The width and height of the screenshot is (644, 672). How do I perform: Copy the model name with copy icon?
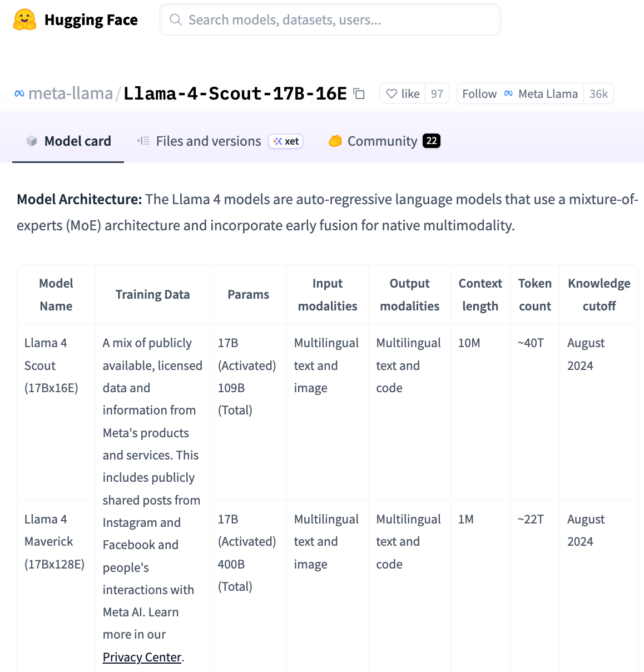click(x=359, y=93)
